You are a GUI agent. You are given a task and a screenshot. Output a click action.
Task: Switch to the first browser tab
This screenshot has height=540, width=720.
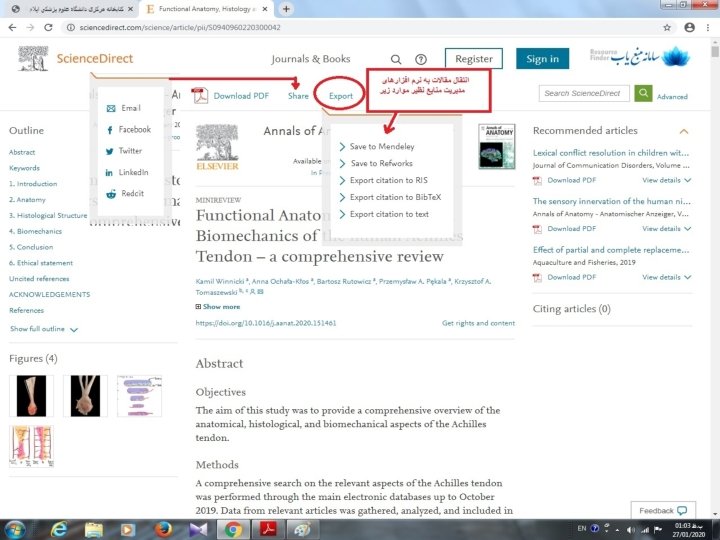[x=73, y=9]
